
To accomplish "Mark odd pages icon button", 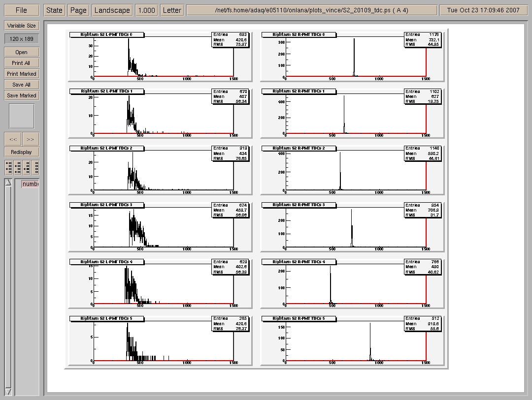I will 8,167.
